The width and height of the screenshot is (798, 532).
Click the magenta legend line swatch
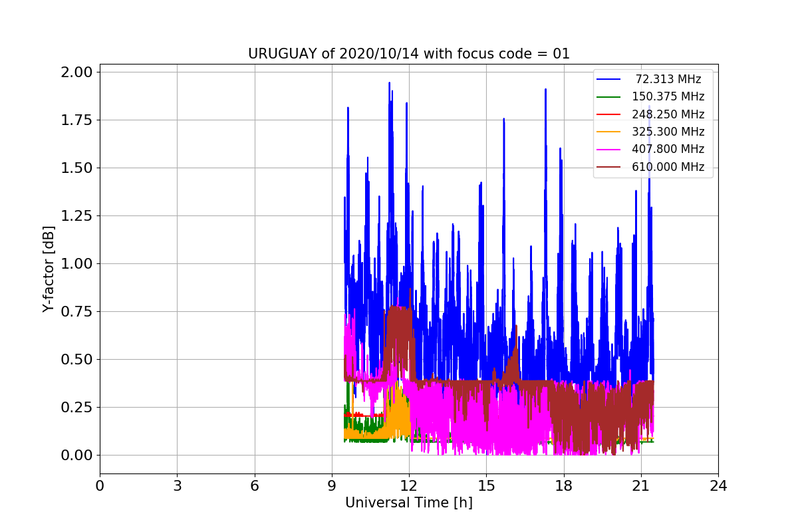click(608, 150)
